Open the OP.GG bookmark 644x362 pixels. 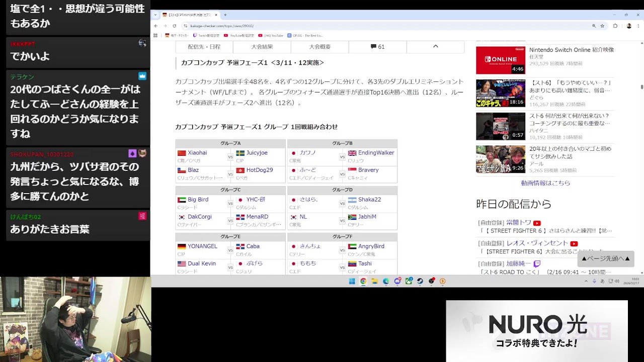pyautogui.click(x=305, y=36)
